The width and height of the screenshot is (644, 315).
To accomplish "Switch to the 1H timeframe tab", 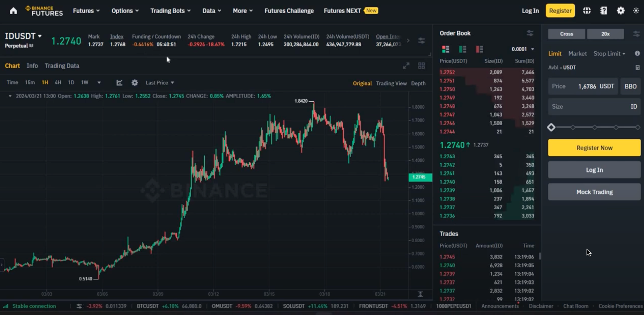I will (45, 83).
